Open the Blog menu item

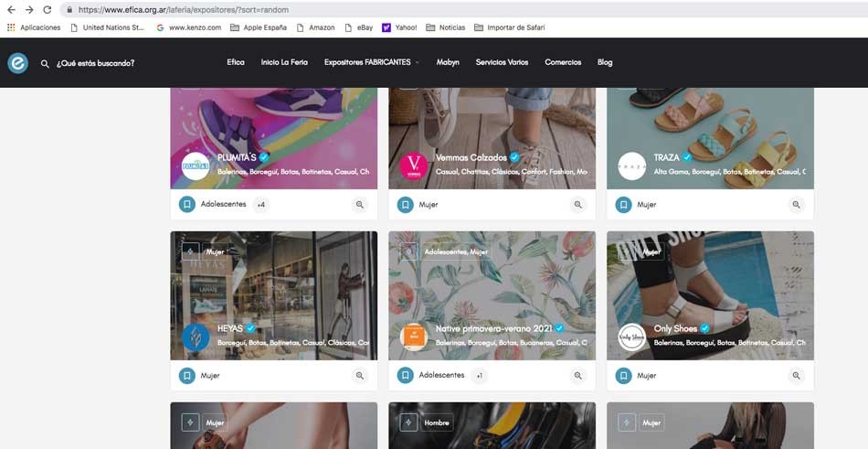click(x=605, y=62)
